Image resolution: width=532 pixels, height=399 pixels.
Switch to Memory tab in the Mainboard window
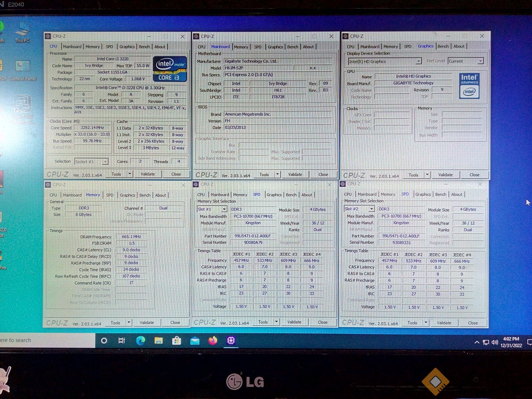pos(241,47)
